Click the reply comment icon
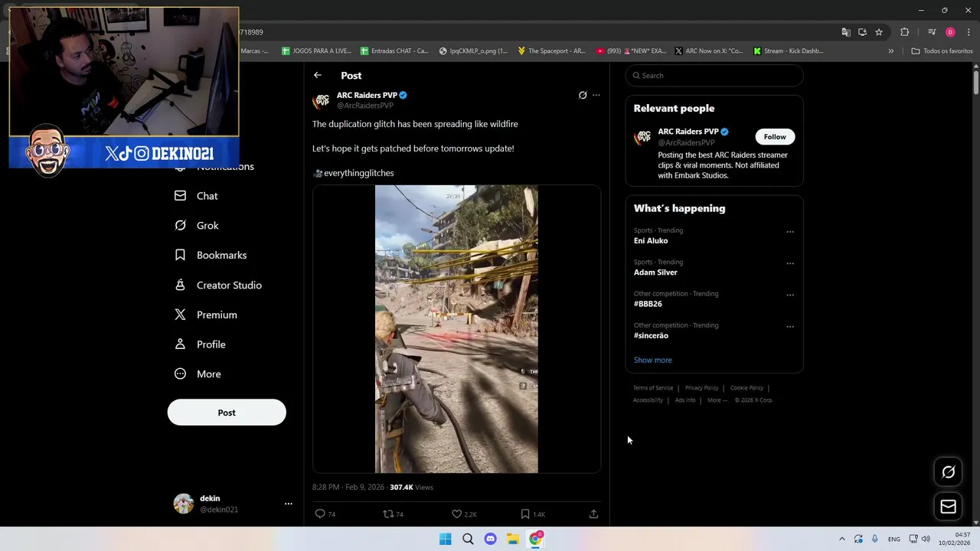The width and height of the screenshot is (980, 551). [x=320, y=514]
